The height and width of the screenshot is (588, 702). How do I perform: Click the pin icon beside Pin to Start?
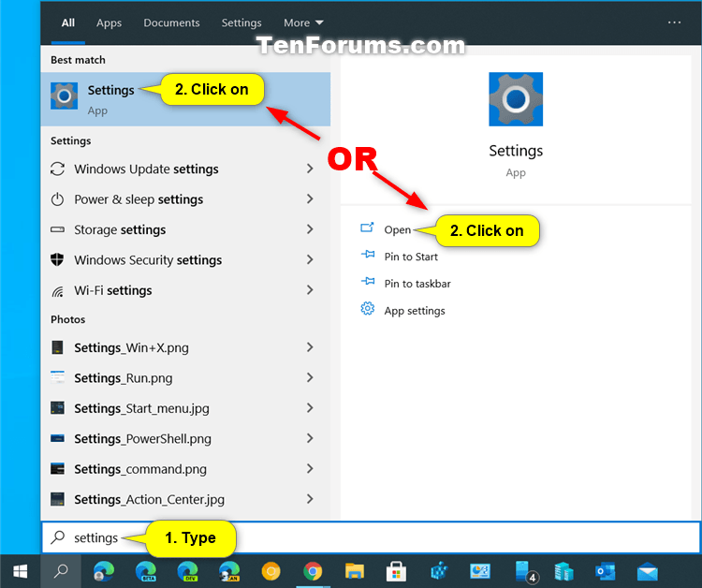pos(368,255)
